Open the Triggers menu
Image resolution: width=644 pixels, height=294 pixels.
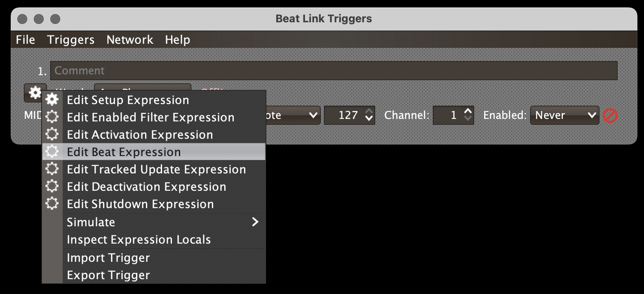71,40
